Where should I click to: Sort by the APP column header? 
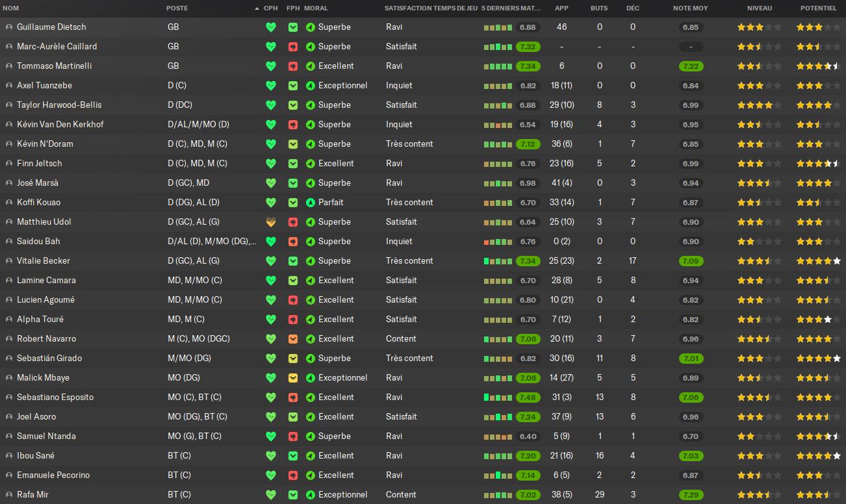[x=561, y=8]
